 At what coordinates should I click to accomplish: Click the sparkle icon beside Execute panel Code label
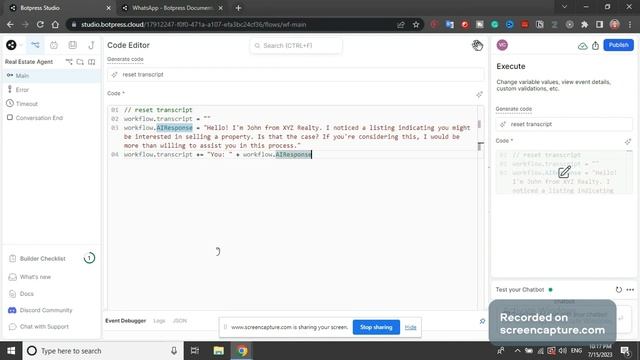628,142
